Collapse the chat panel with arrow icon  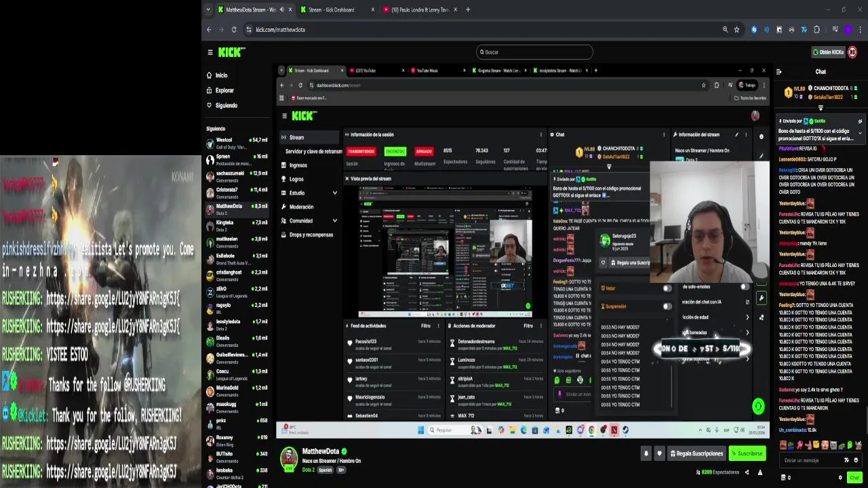(x=778, y=72)
